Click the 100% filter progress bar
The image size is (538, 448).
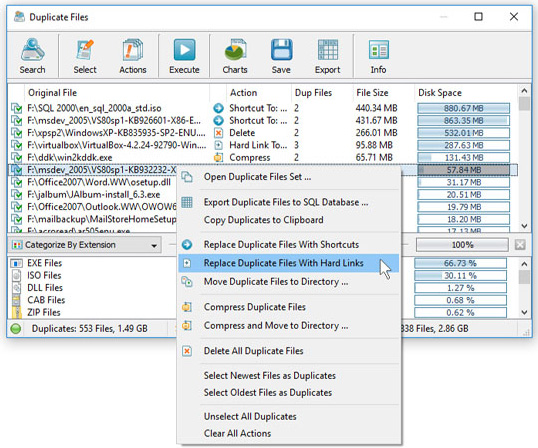(462, 245)
